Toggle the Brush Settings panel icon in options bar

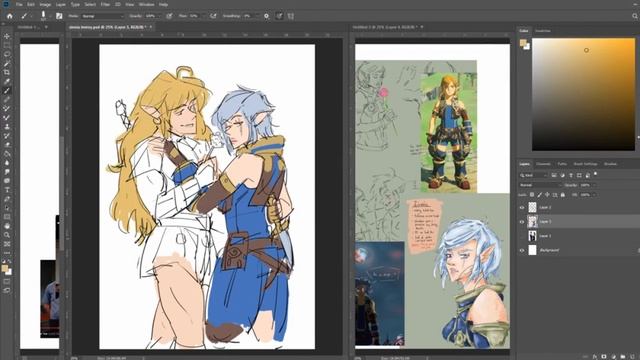(59, 16)
